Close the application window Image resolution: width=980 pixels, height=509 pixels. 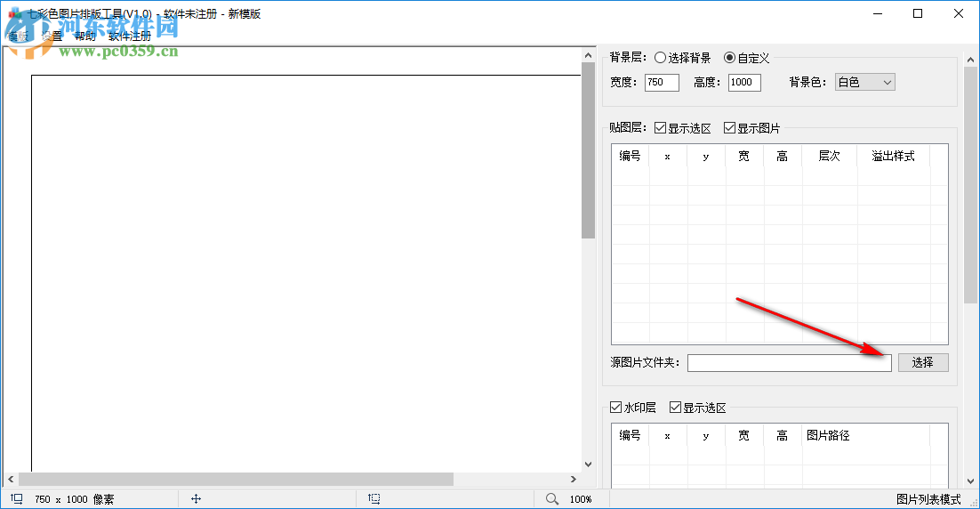click(x=958, y=13)
